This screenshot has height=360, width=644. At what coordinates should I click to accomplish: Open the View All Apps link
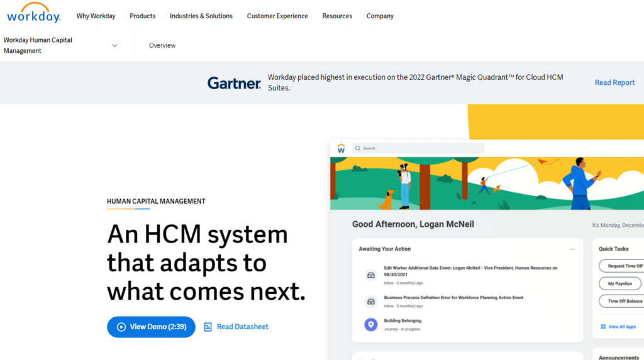pos(622,327)
